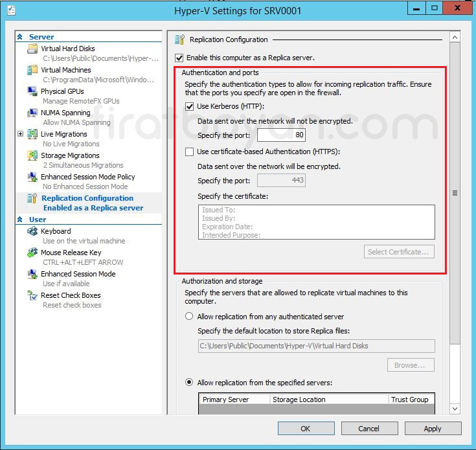Collapse the User section chevron
Viewport: 476px width, 450px height.
point(20,219)
